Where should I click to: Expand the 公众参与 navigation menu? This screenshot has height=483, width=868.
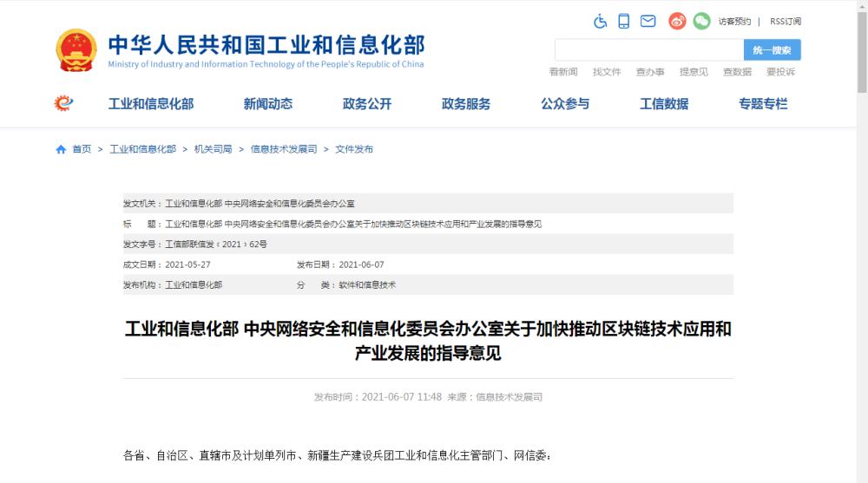(565, 104)
